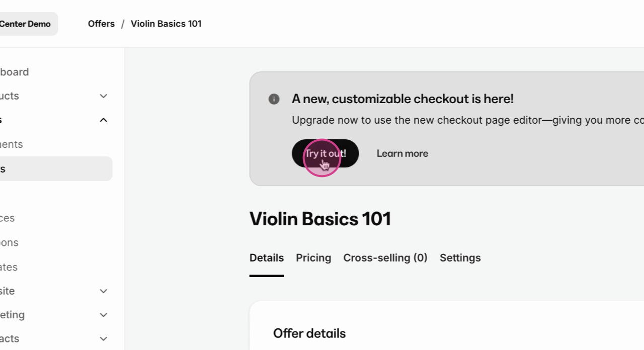Click the "Try it out!" button

[x=325, y=153]
